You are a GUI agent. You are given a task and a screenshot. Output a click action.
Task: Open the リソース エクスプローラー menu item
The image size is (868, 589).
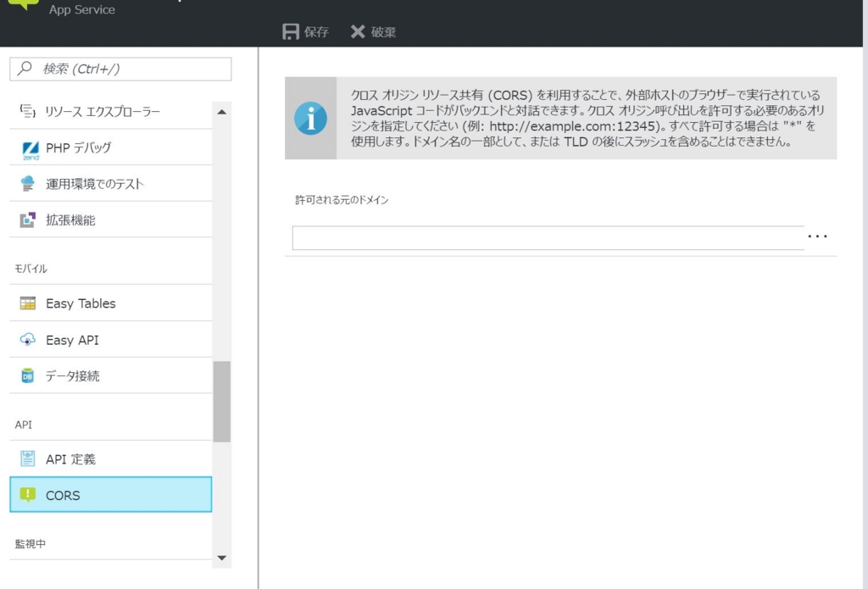click(x=111, y=111)
